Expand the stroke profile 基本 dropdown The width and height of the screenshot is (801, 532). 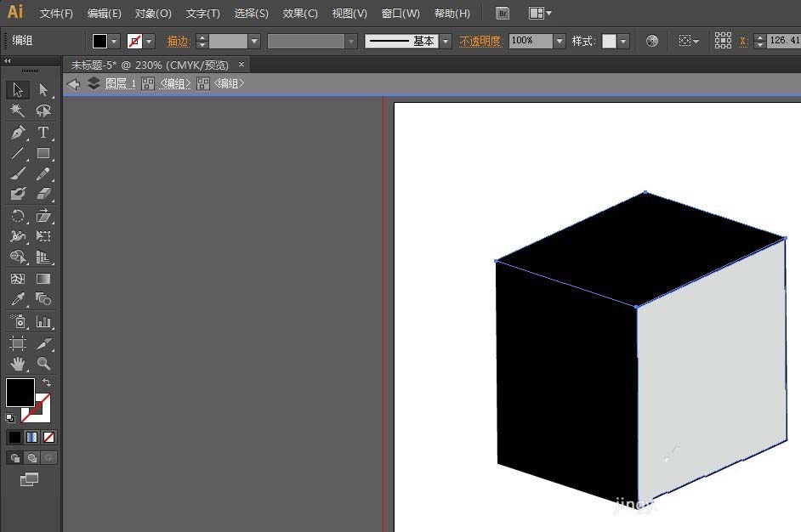446,41
